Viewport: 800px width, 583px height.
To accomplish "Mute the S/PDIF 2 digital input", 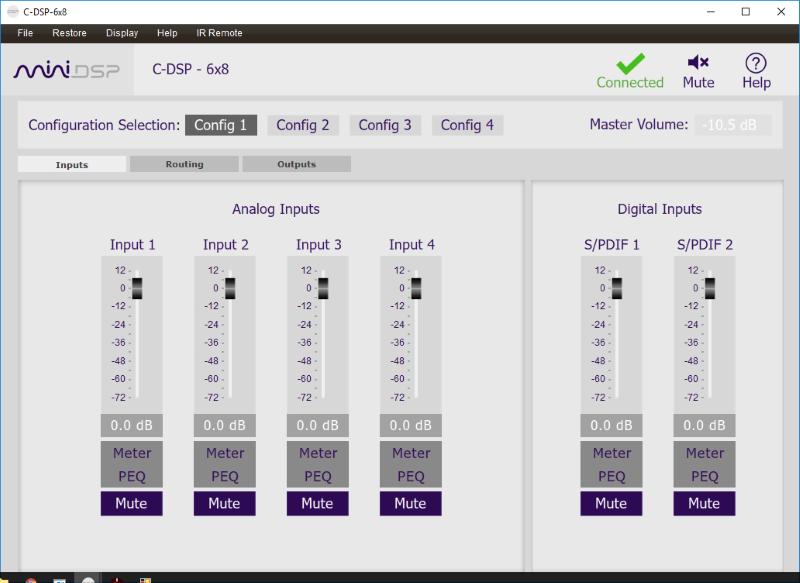I will coord(704,503).
